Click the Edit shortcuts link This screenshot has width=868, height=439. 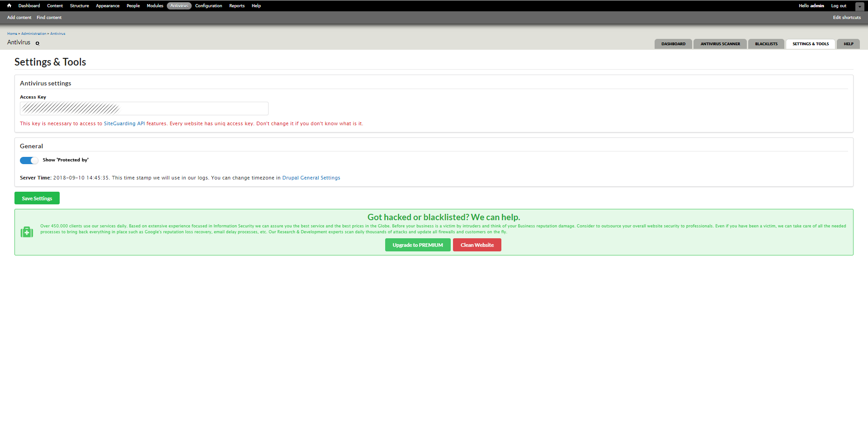[847, 18]
